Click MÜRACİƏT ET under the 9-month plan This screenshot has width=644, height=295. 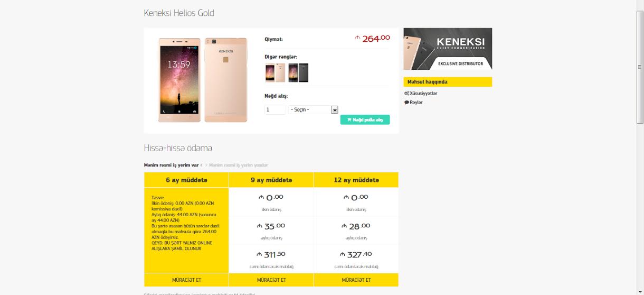pyautogui.click(x=271, y=280)
